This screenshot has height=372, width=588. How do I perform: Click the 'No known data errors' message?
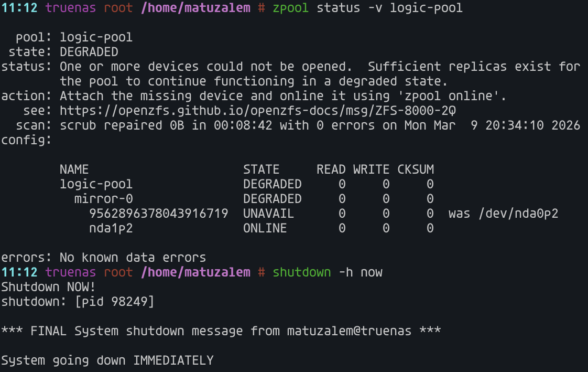pyautogui.click(x=133, y=258)
